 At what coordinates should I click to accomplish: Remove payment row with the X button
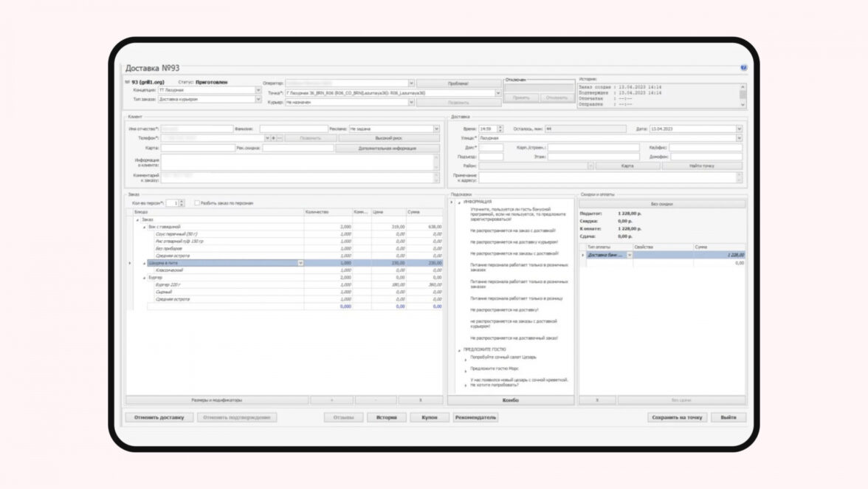pyautogui.click(x=596, y=400)
